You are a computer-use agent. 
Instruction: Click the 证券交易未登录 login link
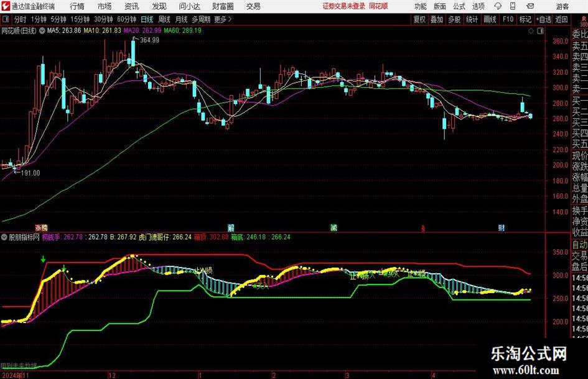point(344,6)
